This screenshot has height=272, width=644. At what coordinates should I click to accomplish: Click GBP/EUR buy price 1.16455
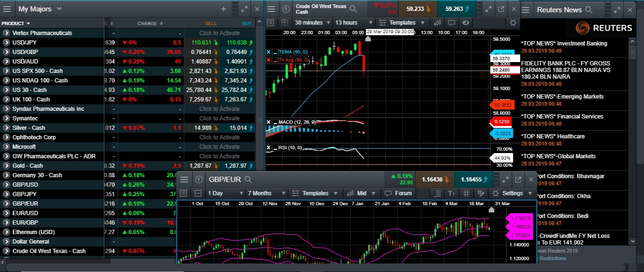tap(474, 180)
